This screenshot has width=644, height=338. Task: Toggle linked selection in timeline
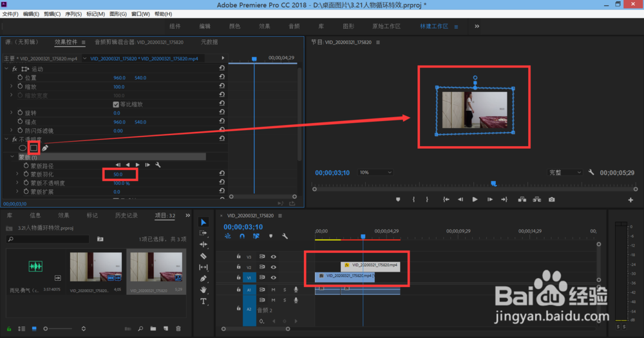pyautogui.click(x=256, y=236)
